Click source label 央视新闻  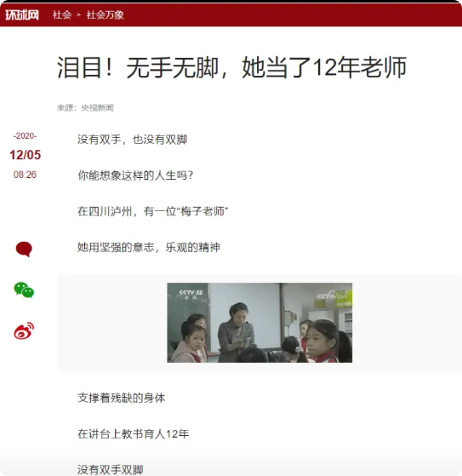point(97,108)
